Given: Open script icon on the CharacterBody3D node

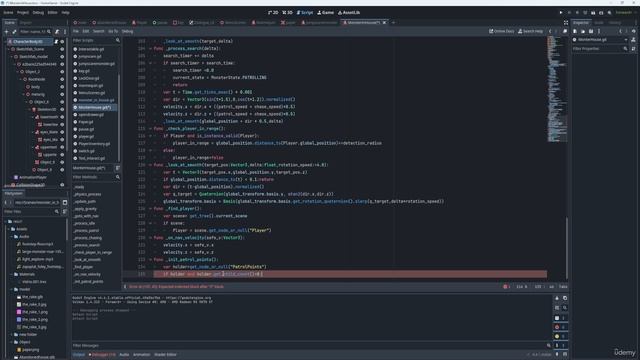Looking at the screenshot, I should (x=56, y=42).
